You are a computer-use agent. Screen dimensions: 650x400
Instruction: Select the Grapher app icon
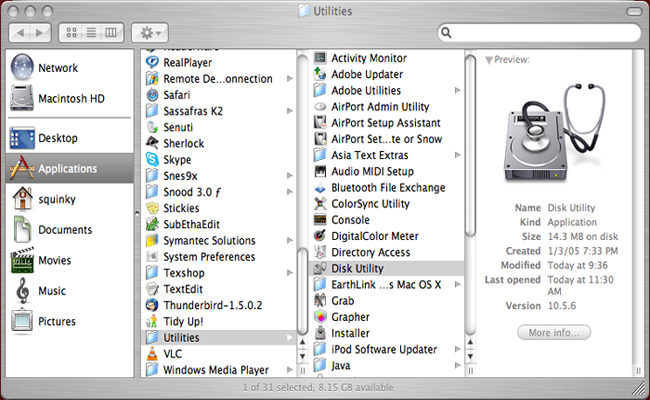point(320,317)
